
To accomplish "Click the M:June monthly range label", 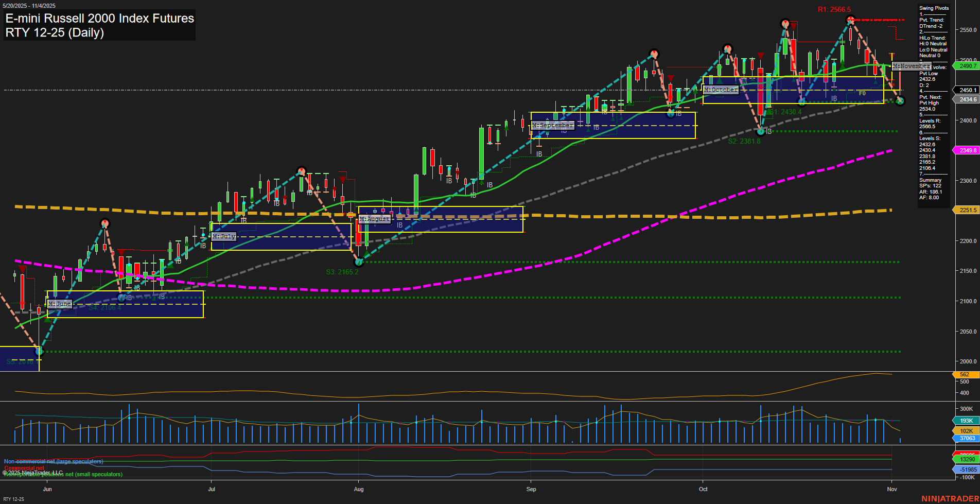I will pyautogui.click(x=60, y=304).
